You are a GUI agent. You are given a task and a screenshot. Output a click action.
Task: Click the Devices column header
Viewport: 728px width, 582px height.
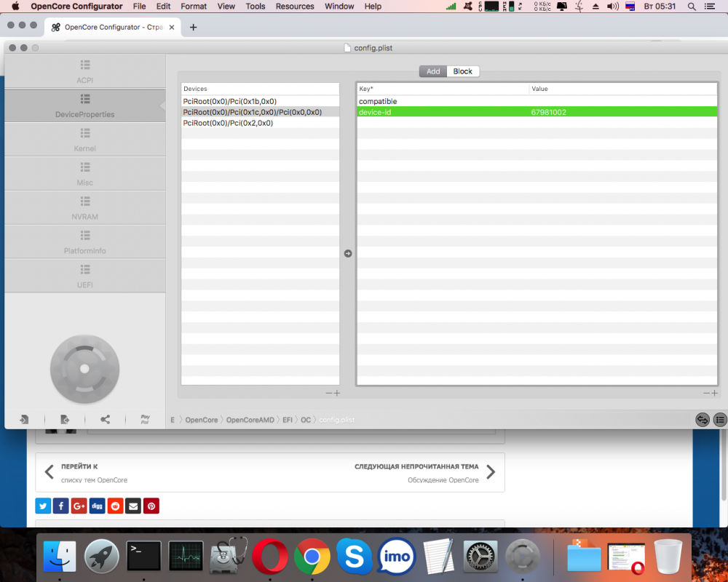(x=260, y=89)
